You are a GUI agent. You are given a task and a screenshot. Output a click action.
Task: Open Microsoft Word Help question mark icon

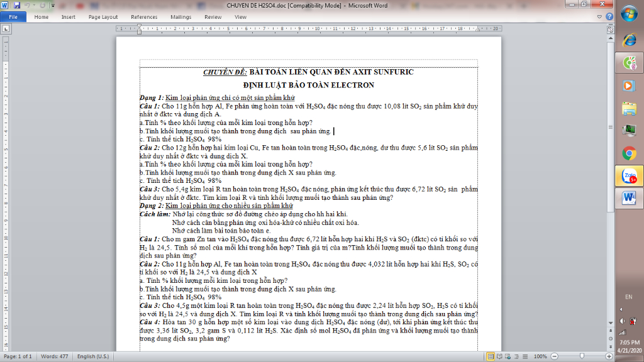(609, 17)
